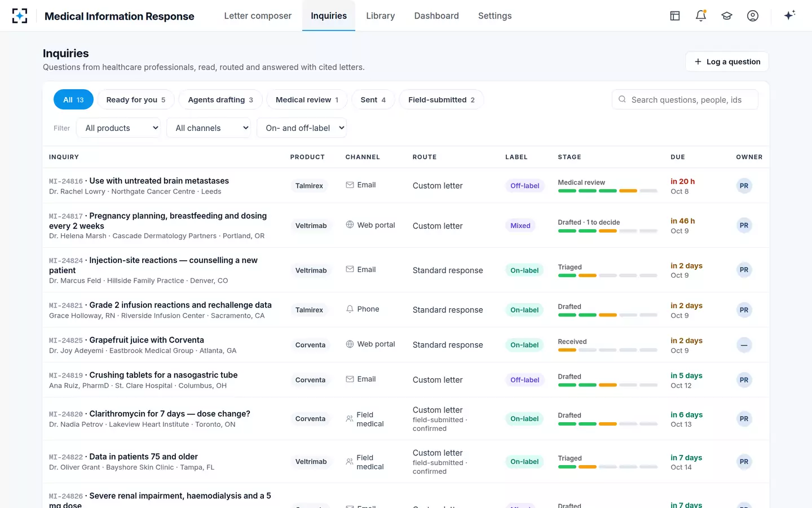Select the All 13 filter chip

pos(73,100)
